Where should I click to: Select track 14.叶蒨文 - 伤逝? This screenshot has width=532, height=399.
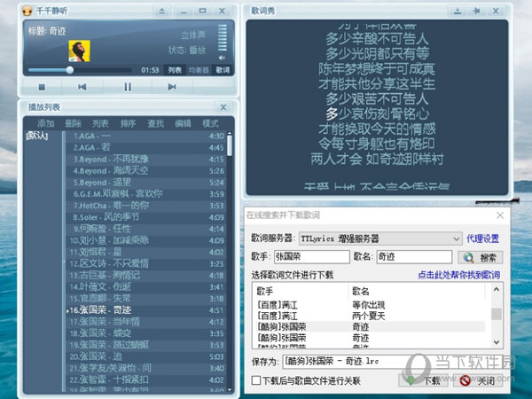click(146, 287)
